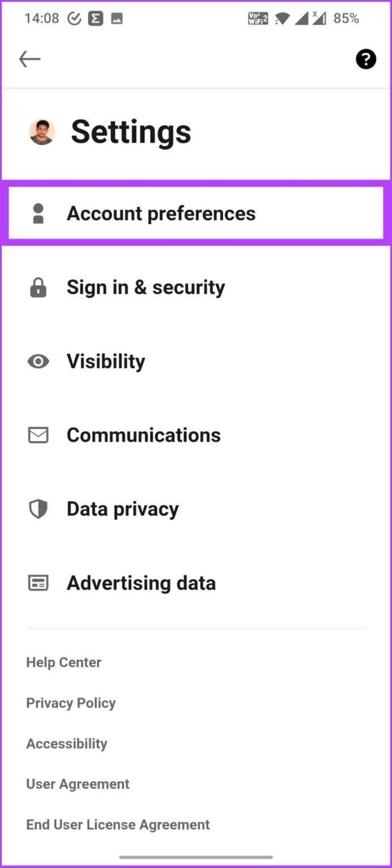Open the End User License Agreement
392x868 pixels.
click(117, 824)
